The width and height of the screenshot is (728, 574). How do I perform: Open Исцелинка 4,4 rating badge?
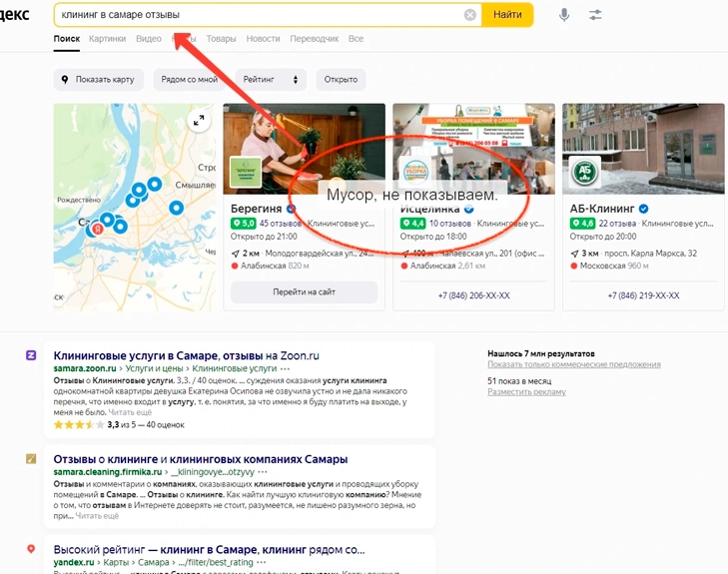[x=412, y=224]
